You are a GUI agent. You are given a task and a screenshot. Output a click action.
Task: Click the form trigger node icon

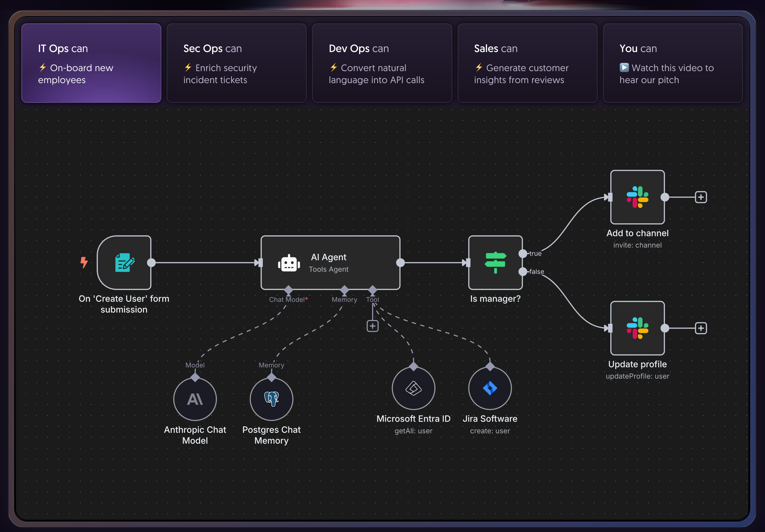[x=124, y=263]
